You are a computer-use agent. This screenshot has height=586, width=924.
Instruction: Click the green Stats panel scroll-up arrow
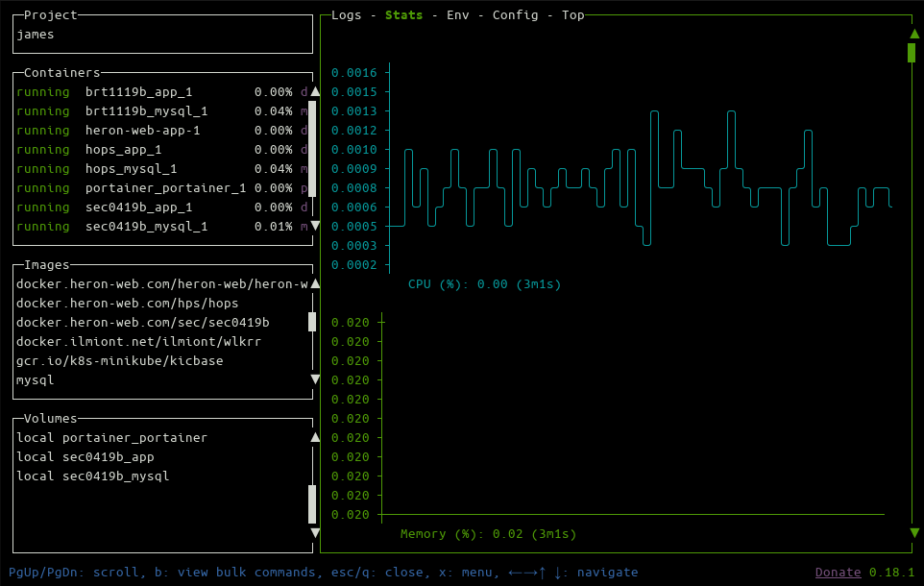pos(914,34)
